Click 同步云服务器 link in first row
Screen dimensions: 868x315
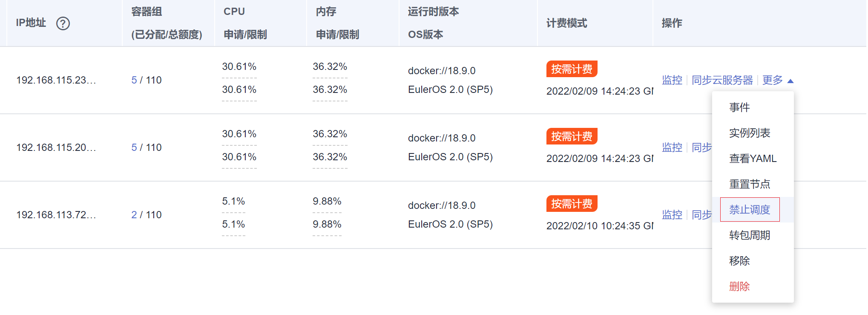point(722,80)
